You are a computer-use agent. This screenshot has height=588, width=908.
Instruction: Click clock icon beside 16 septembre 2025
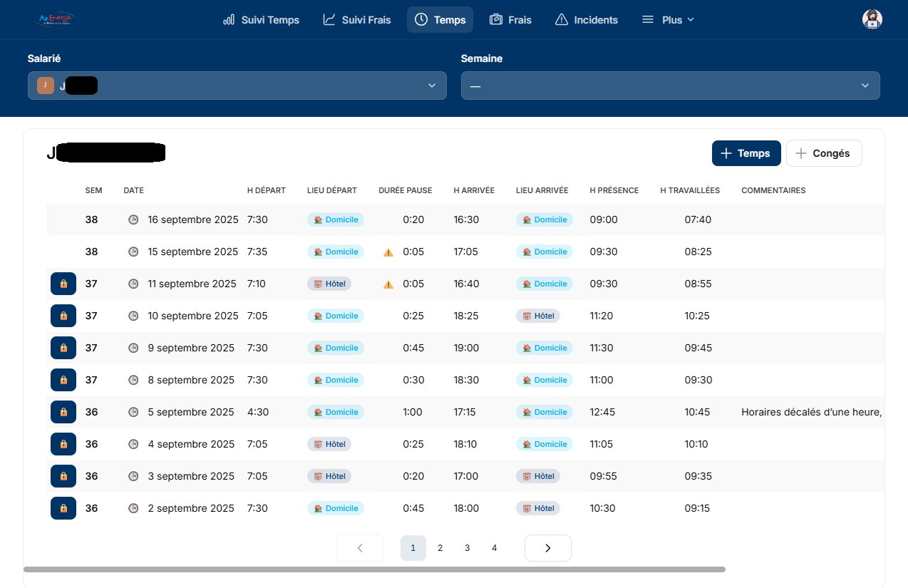[133, 220]
